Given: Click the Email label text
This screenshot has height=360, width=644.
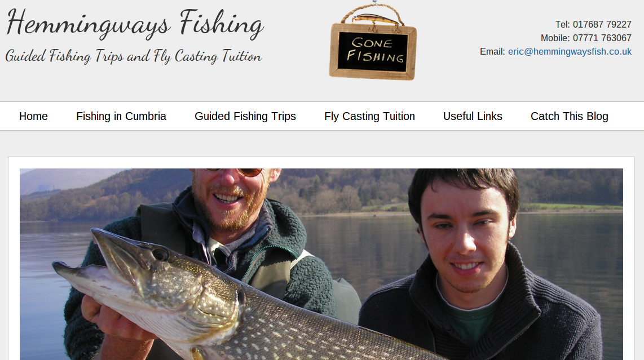Looking at the screenshot, I should pyautogui.click(x=492, y=52).
